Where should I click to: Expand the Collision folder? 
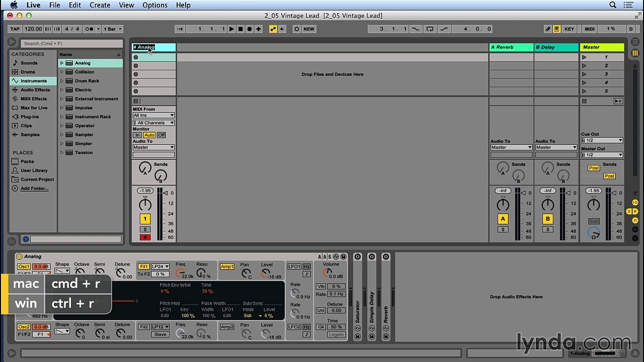[x=62, y=72]
